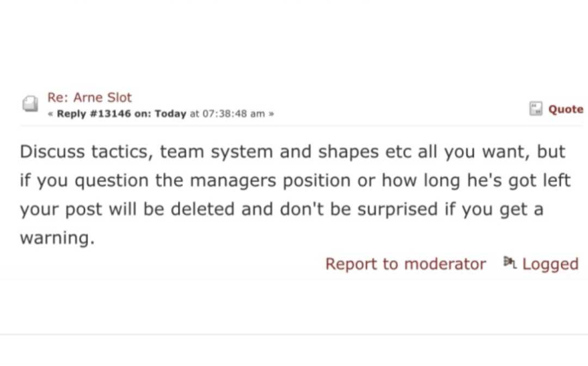
Task: Click the "07:38:48 am" timestamp
Action: [x=234, y=114]
